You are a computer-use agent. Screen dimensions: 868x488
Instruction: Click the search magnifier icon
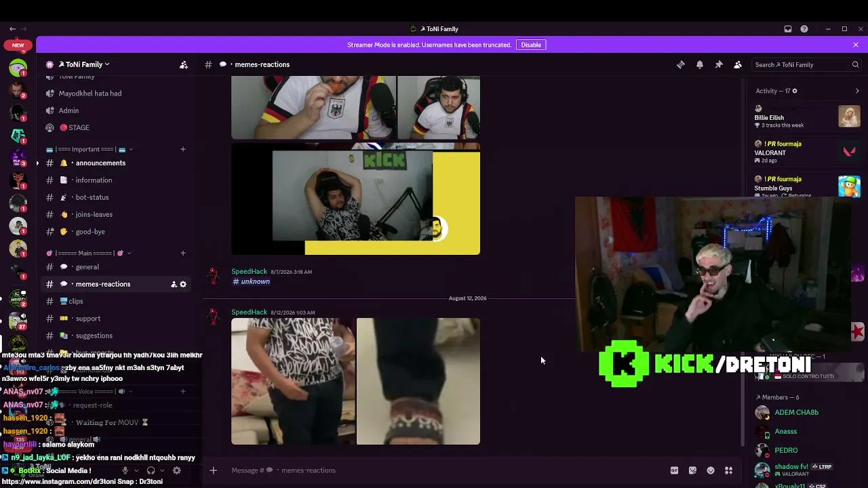[x=855, y=64]
